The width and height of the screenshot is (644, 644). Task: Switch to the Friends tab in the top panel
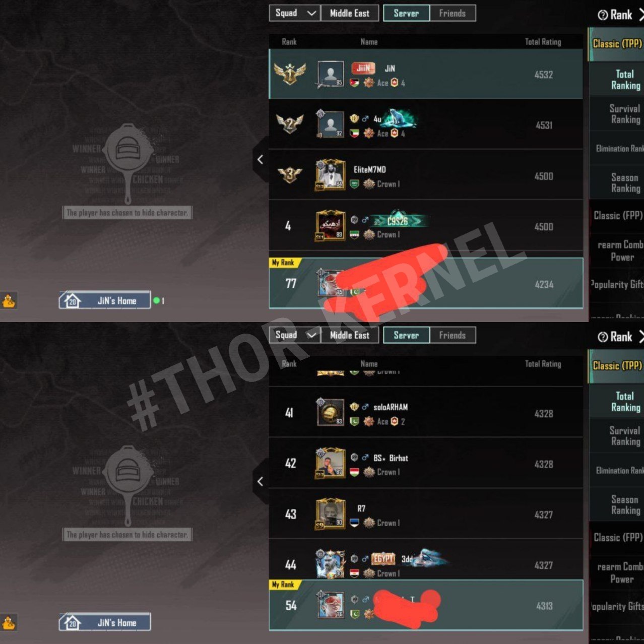(x=453, y=13)
